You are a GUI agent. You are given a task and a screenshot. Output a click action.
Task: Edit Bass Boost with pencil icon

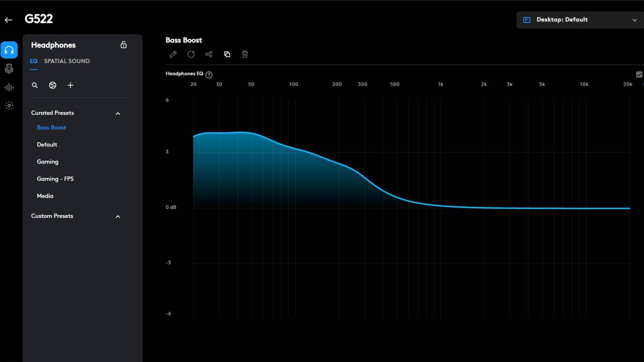pyautogui.click(x=173, y=54)
